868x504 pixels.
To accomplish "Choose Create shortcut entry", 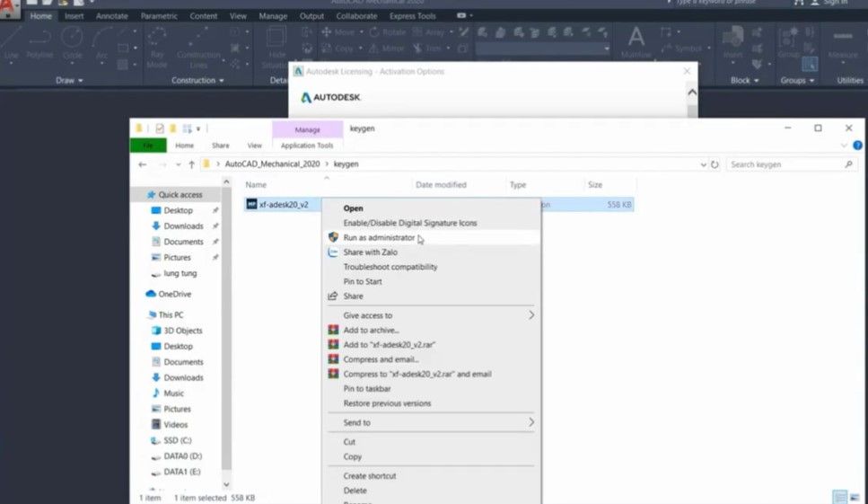I will pos(369,476).
